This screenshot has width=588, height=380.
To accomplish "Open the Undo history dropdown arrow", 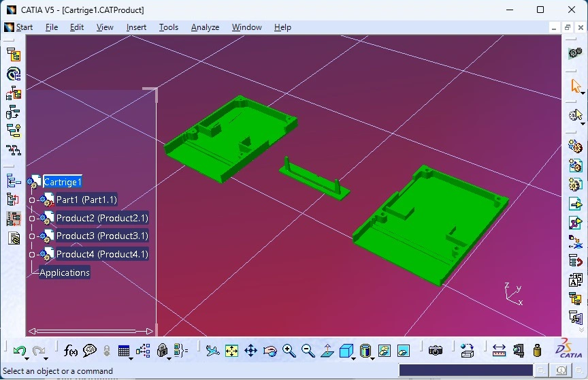I will [x=27, y=359].
